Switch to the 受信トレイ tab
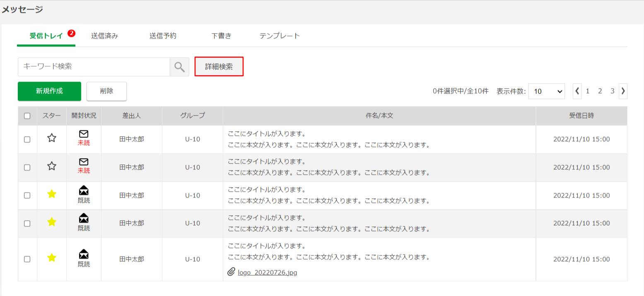The width and height of the screenshot is (644, 296). [46, 36]
